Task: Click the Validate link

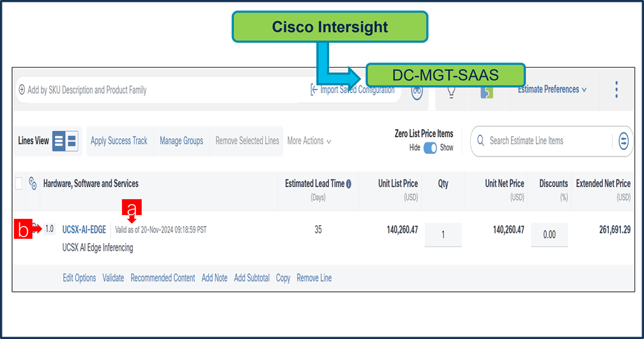Action: coord(113,278)
